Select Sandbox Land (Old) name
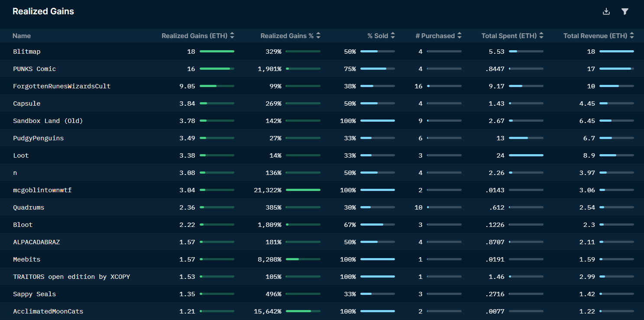The image size is (644, 320). tap(48, 121)
